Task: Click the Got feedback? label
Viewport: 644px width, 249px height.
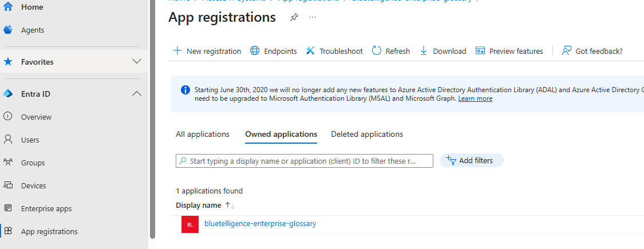Action: click(x=599, y=52)
